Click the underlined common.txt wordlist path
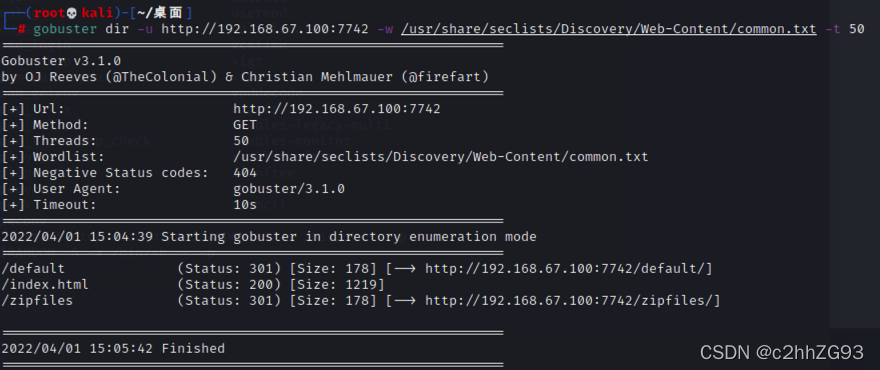The height and width of the screenshot is (370, 880). 609,29
